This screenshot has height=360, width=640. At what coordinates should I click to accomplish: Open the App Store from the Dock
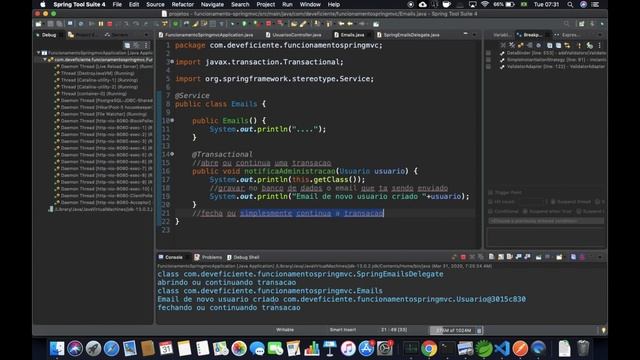(x=366, y=349)
